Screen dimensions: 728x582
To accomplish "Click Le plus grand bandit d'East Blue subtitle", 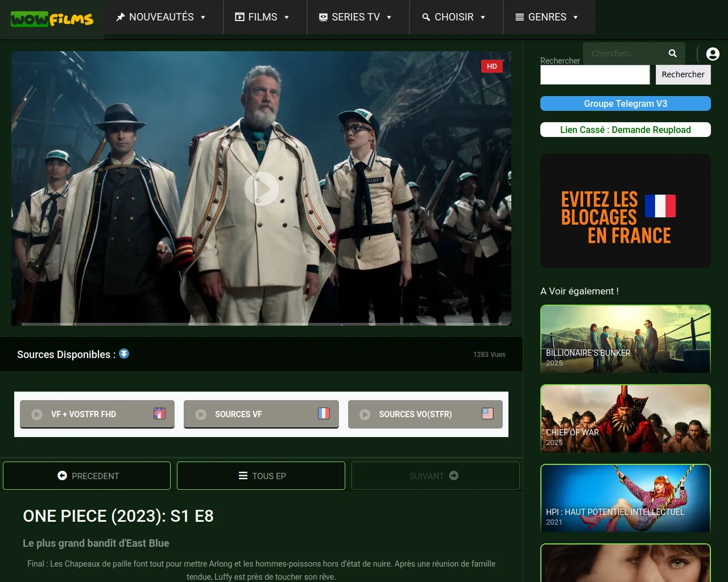I will point(96,543).
